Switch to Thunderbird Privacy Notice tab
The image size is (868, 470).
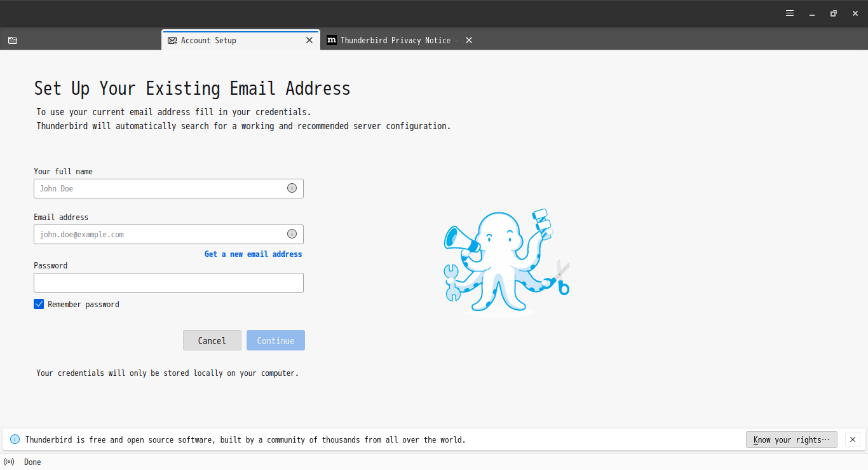click(400, 40)
